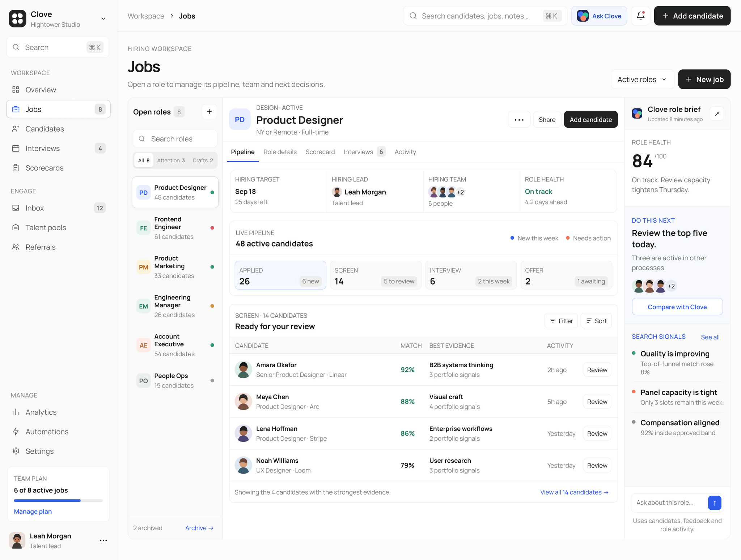The image size is (741, 560).
Task: Click the Clove logo icon in sidebar
Action: tap(17, 18)
